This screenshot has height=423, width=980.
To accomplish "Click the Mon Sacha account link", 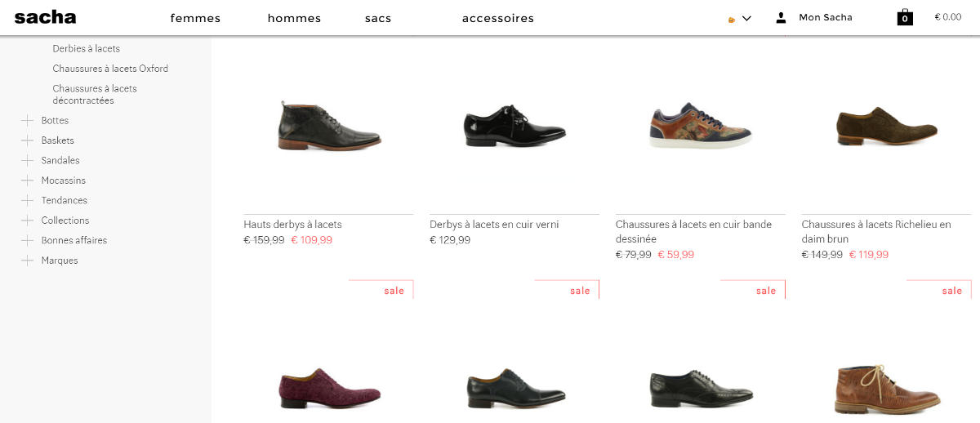I will point(825,17).
